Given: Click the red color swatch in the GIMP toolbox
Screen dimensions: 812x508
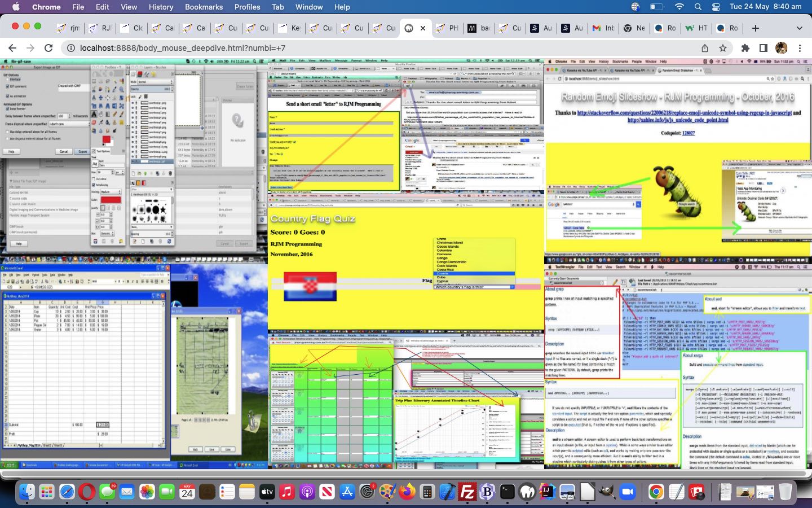Looking at the screenshot, I should (x=106, y=140).
